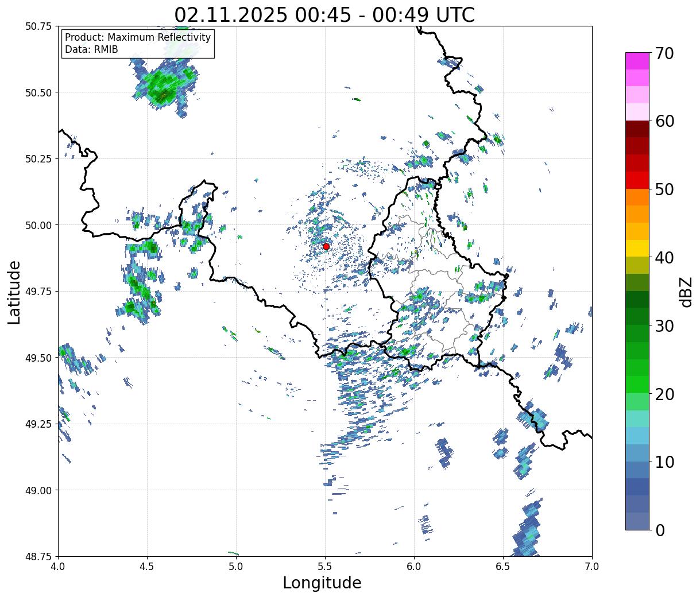The image size is (700, 597).
Task: Click the latitude tick label 50.50
Action: tap(38, 92)
